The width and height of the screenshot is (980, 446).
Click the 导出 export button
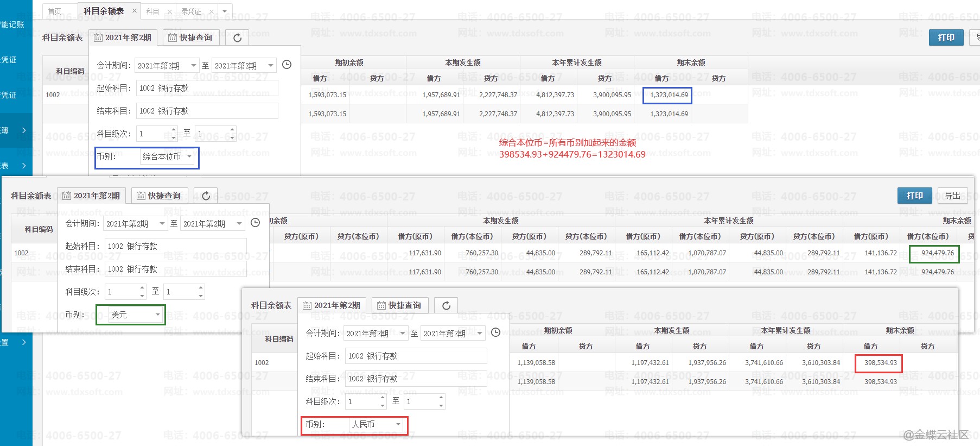[952, 196]
